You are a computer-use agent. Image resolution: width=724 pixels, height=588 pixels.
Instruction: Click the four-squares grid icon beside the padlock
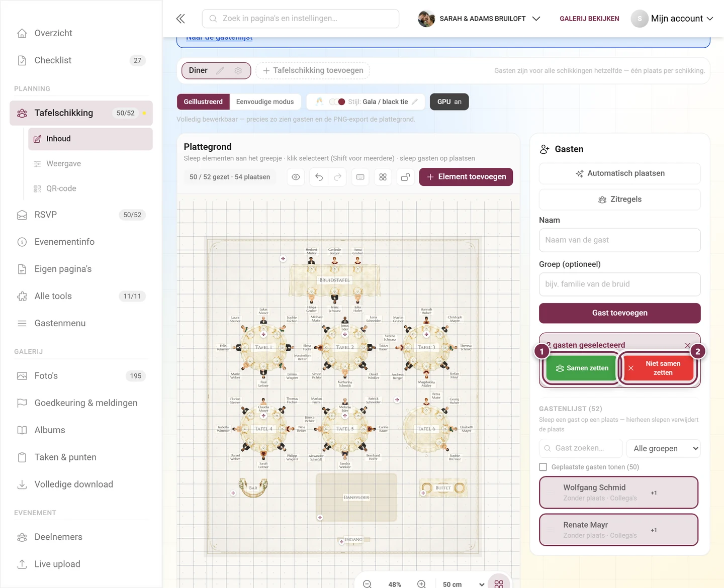(383, 177)
